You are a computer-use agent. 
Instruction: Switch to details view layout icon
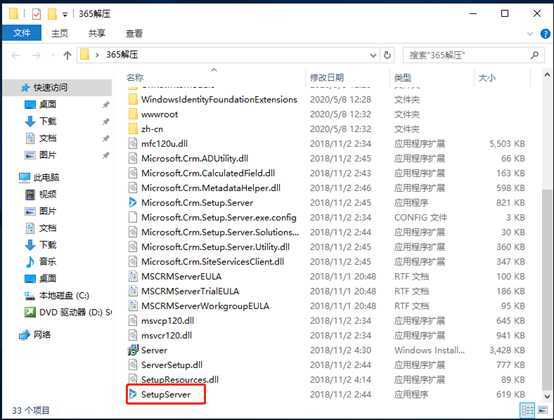tap(527, 410)
